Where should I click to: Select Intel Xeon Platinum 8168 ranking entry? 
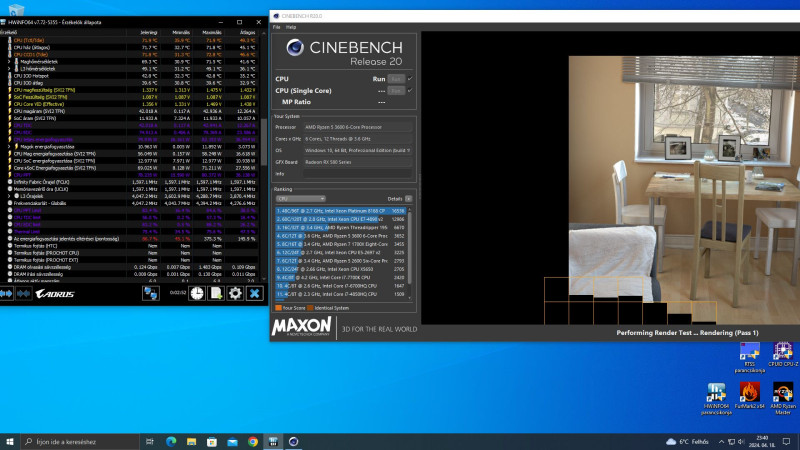tap(340, 211)
